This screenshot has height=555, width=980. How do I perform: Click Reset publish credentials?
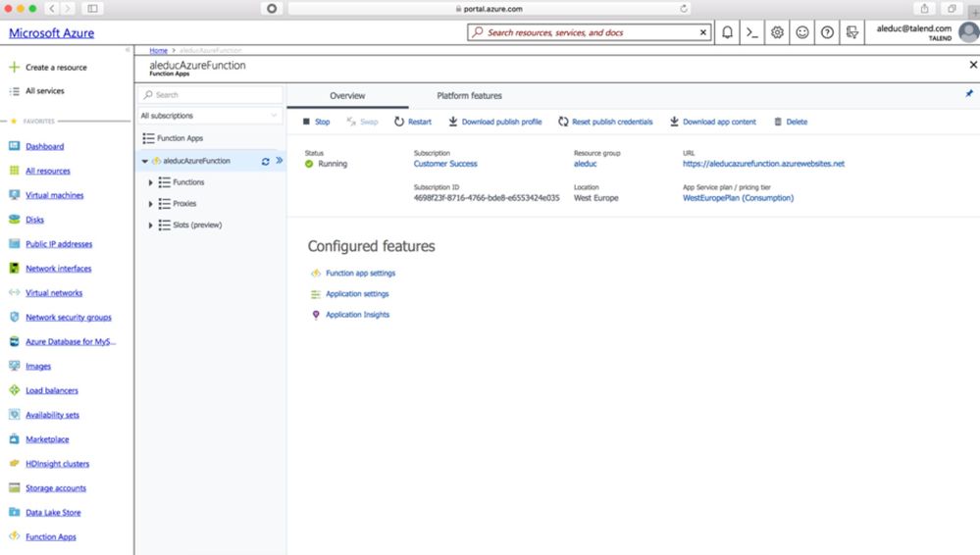coord(605,122)
